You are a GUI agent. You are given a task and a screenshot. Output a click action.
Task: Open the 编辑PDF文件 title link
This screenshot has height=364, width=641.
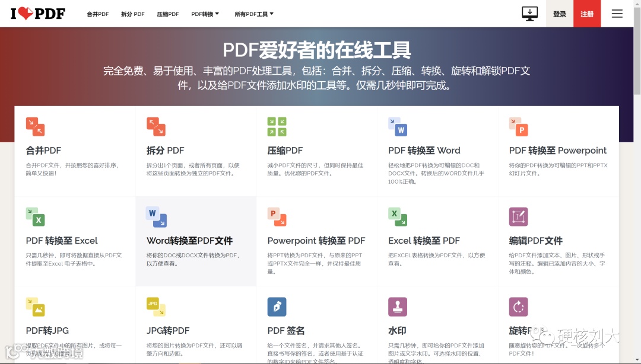pyautogui.click(x=535, y=241)
